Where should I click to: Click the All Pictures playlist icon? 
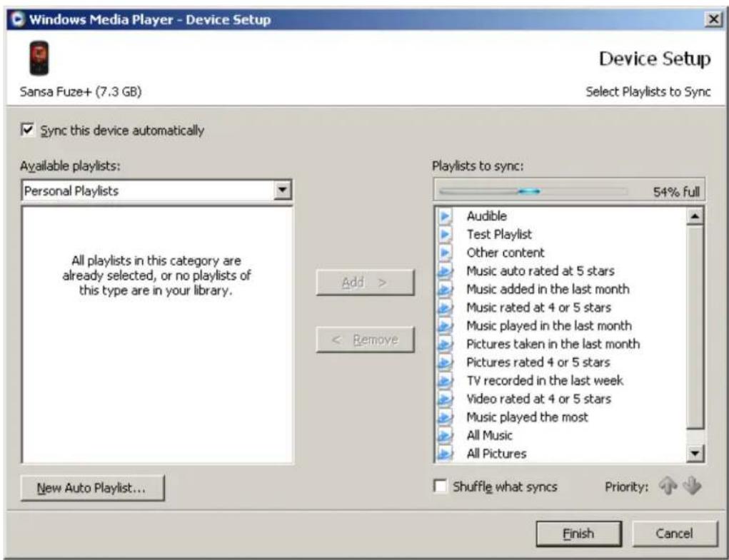tap(445, 453)
